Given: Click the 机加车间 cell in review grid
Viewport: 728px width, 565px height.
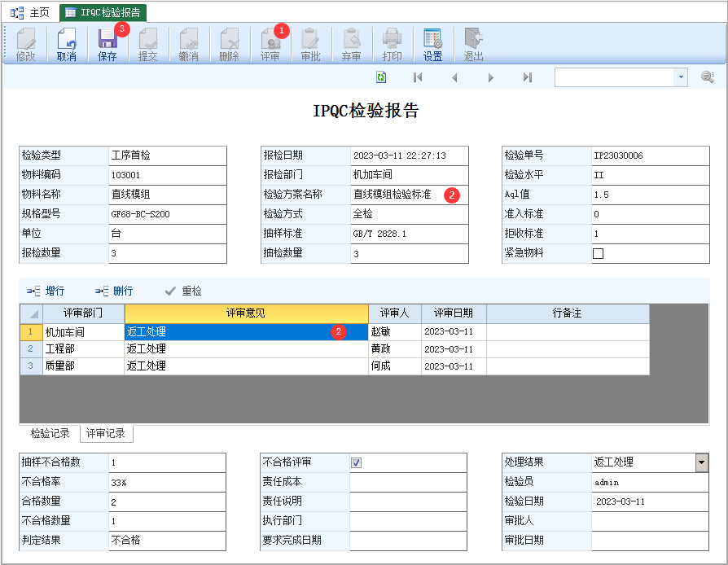Looking at the screenshot, I should (83, 332).
